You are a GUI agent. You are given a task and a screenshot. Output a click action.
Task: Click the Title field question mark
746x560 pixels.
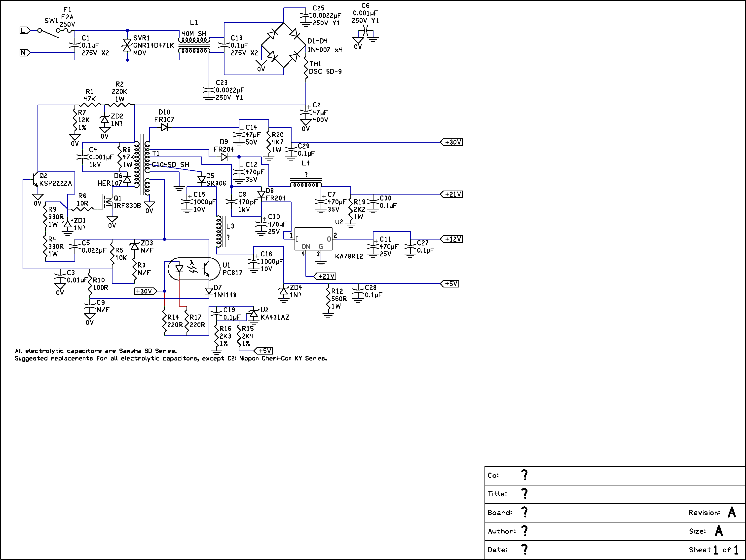(524, 494)
